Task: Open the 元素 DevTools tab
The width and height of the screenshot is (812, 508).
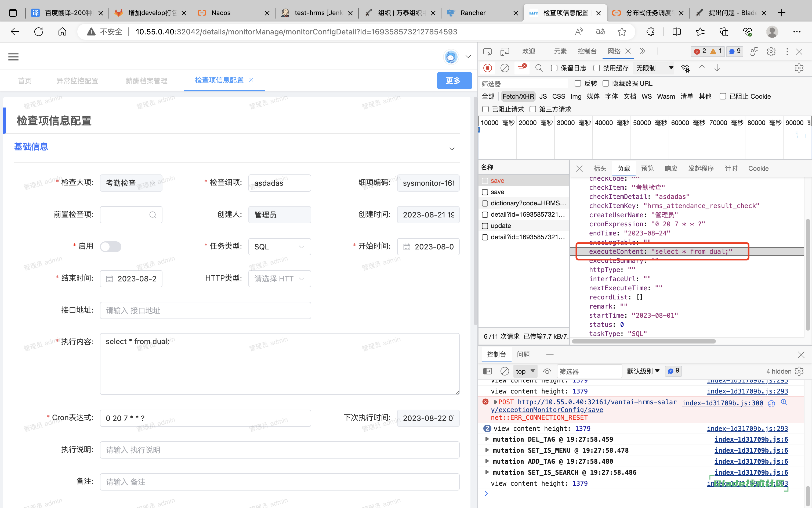Action: pos(560,51)
